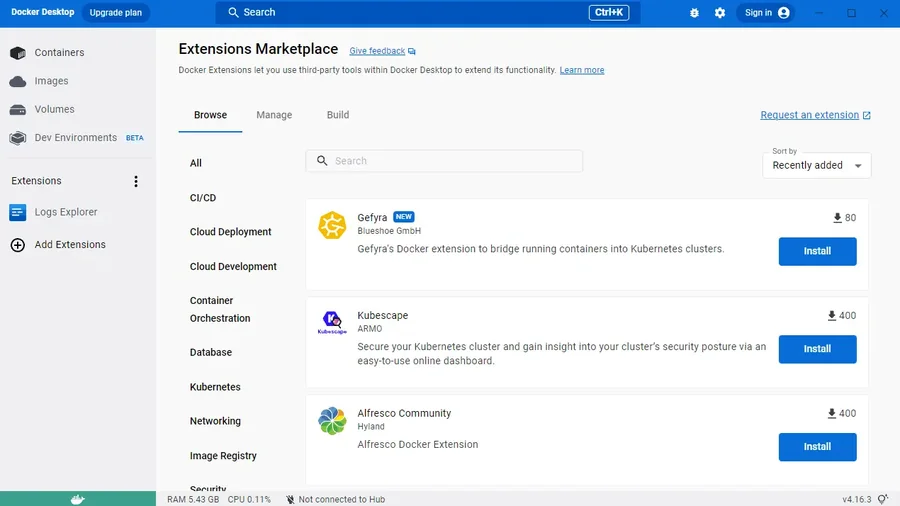The image size is (900, 506).
Task: Install the Kubescape extension
Action: (x=817, y=349)
